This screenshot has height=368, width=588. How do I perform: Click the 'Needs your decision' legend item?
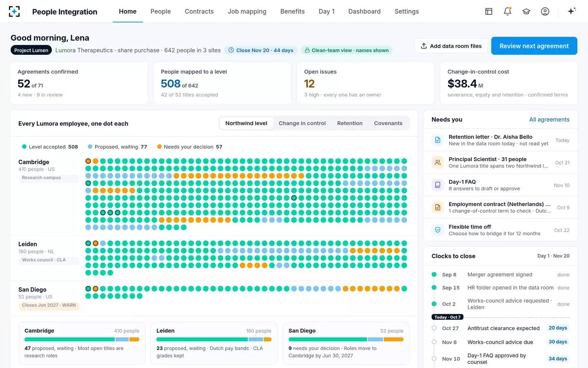(190, 147)
